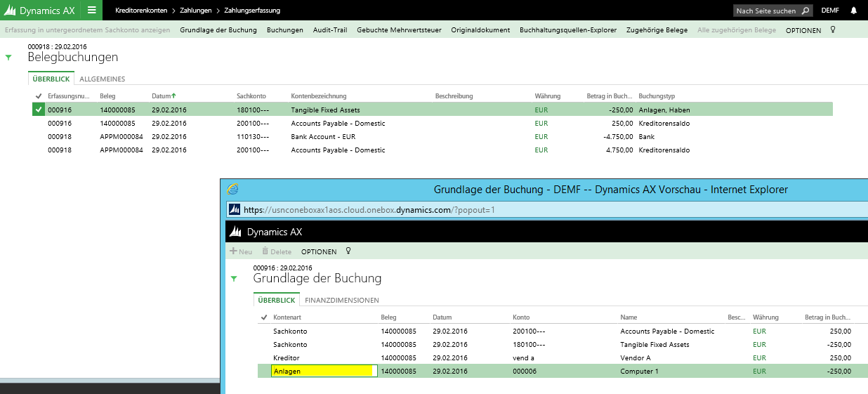
Task: Switch to the ALLGEMEINES tab
Action: (102, 79)
